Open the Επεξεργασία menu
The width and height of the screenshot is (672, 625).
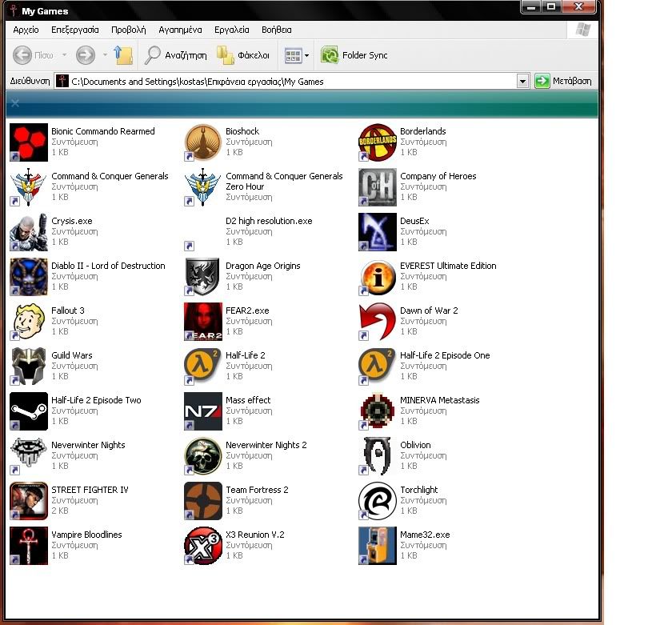pyautogui.click(x=75, y=30)
